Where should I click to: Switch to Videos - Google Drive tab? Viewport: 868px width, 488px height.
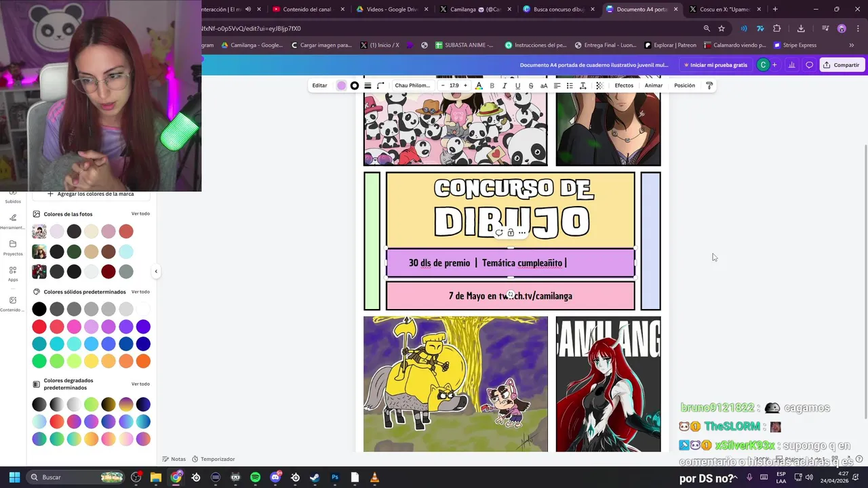[392, 9]
